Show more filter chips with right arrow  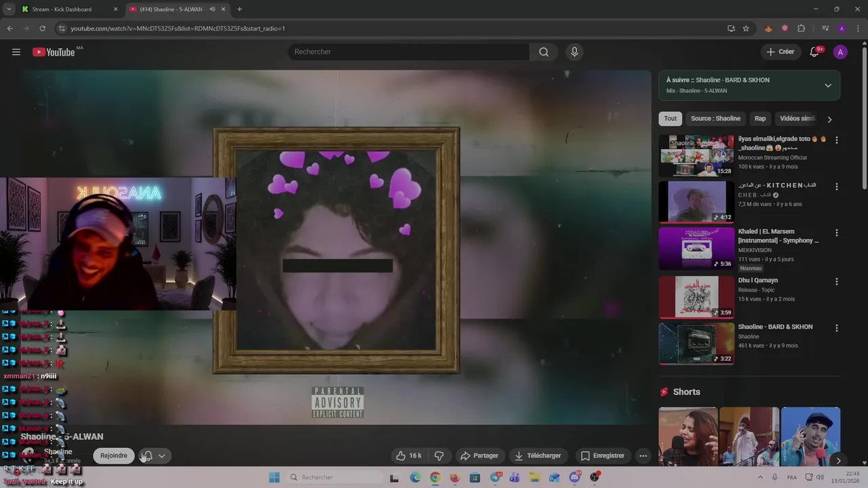tap(829, 119)
